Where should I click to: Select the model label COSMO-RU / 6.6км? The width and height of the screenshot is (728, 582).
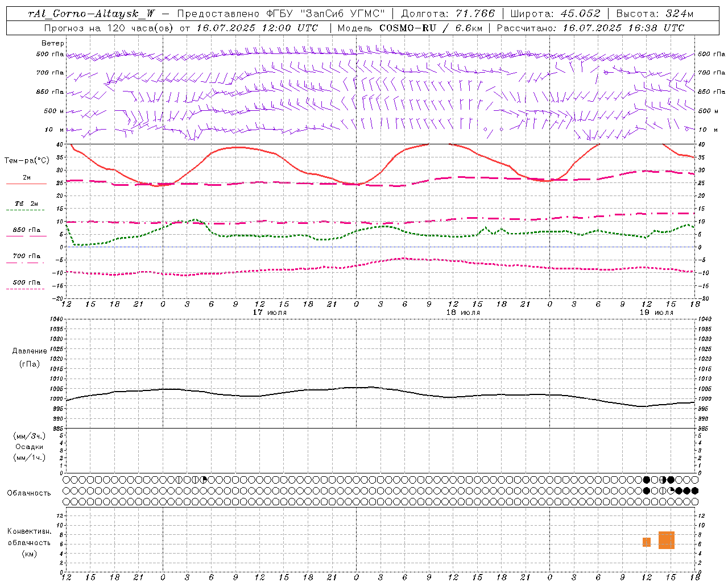pos(432,28)
